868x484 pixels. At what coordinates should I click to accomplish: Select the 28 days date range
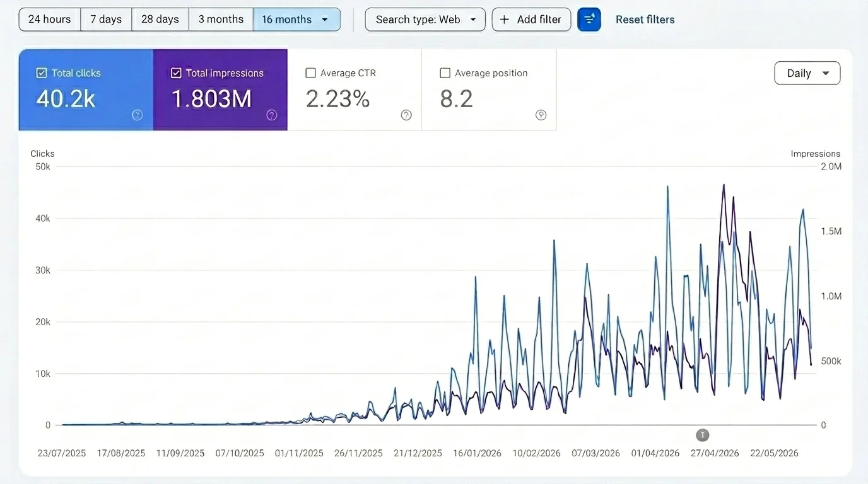(160, 20)
